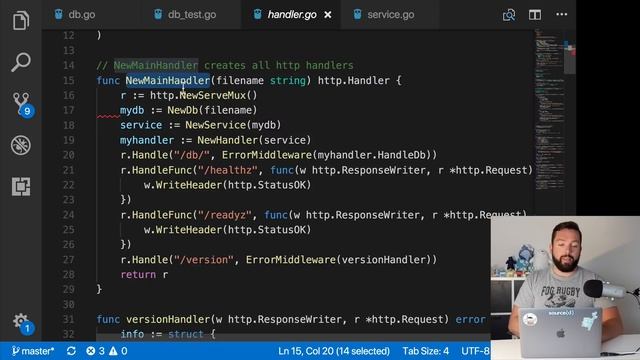Click the comment text on line 14

click(225, 65)
